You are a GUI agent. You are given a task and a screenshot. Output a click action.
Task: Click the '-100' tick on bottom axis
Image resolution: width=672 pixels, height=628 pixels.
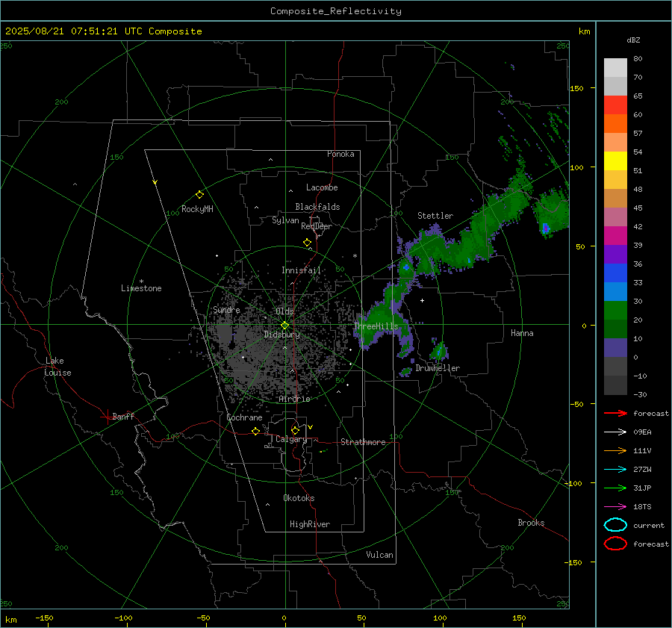tap(123, 618)
